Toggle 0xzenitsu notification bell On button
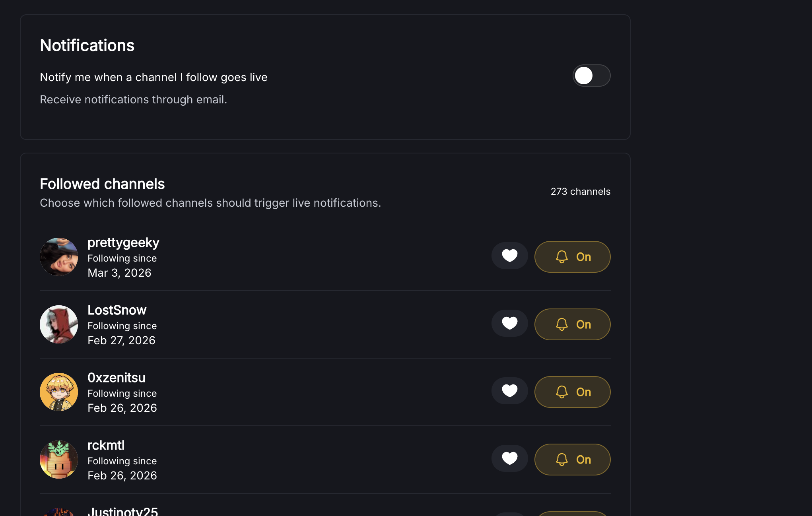This screenshot has width=812, height=516. pos(572,392)
